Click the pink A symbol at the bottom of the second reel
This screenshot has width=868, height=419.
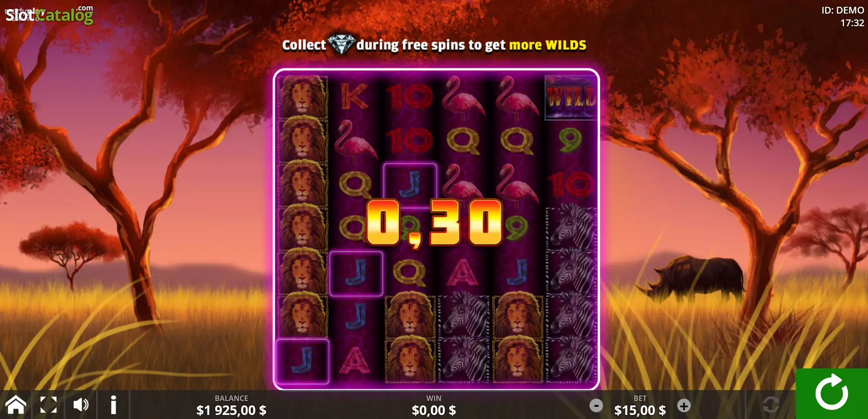coord(355,361)
